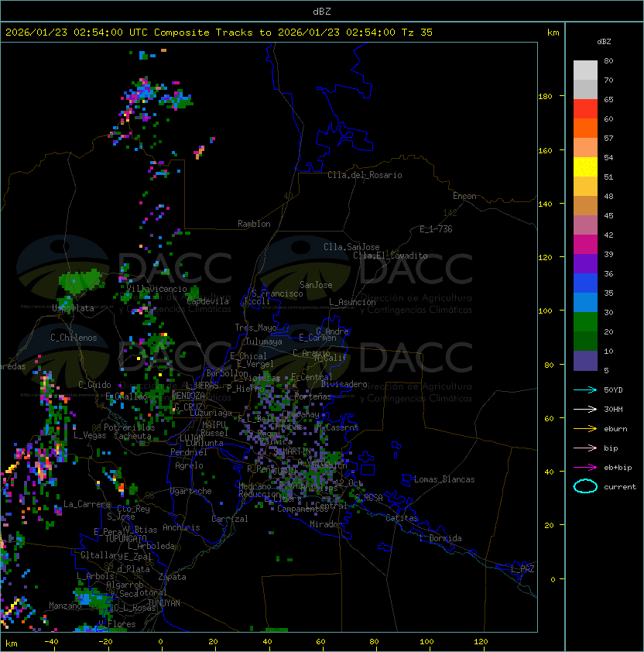
Task: Click the 'Zapata' place label
Action: click(x=172, y=577)
